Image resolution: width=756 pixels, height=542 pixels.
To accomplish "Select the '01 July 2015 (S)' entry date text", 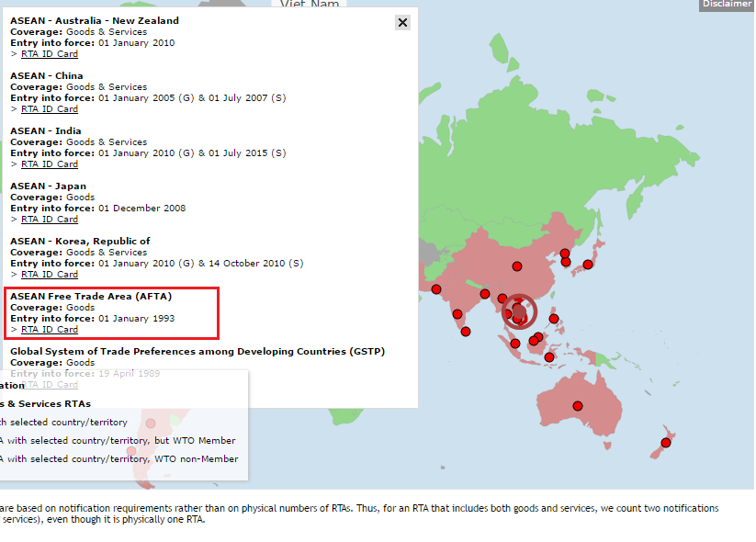I will coord(247,152).
